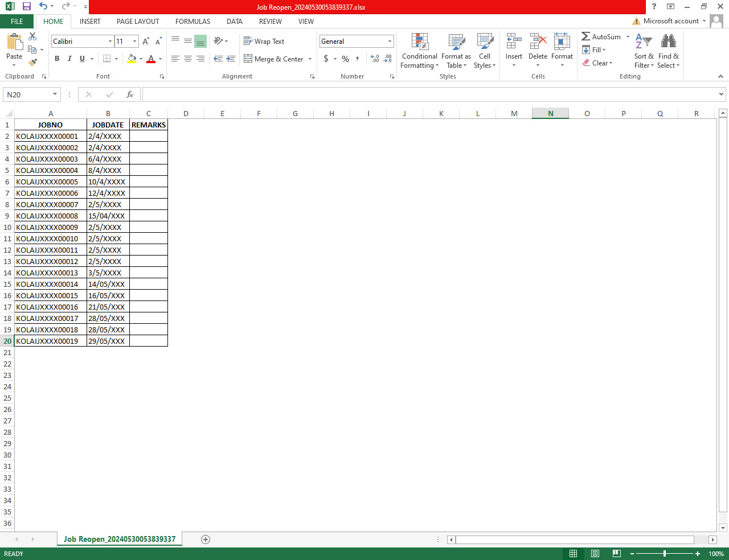The height and width of the screenshot is (560, 729).
Task: Click the AutoSum button
Action: pos(601,36)
